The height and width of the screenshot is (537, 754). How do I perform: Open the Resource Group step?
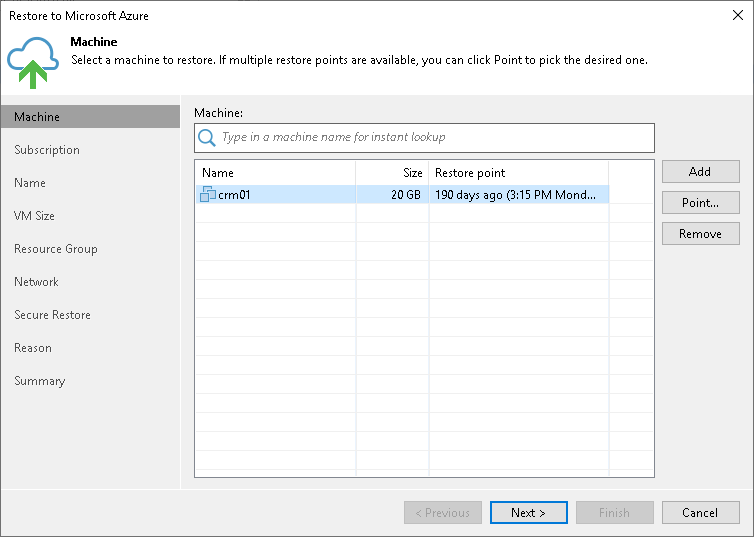pos(56,249)
